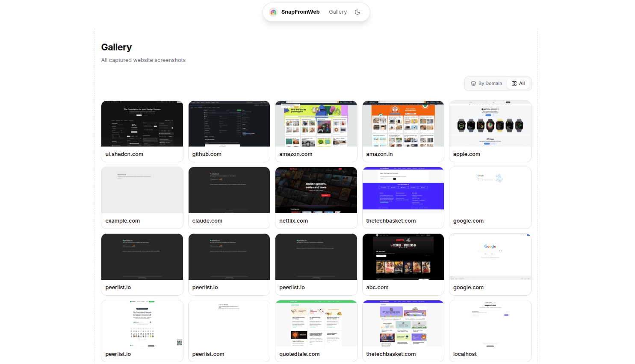Click the SnapFromWeb brand name link
This screenshot has height=364, width=635.
[300, 12]
